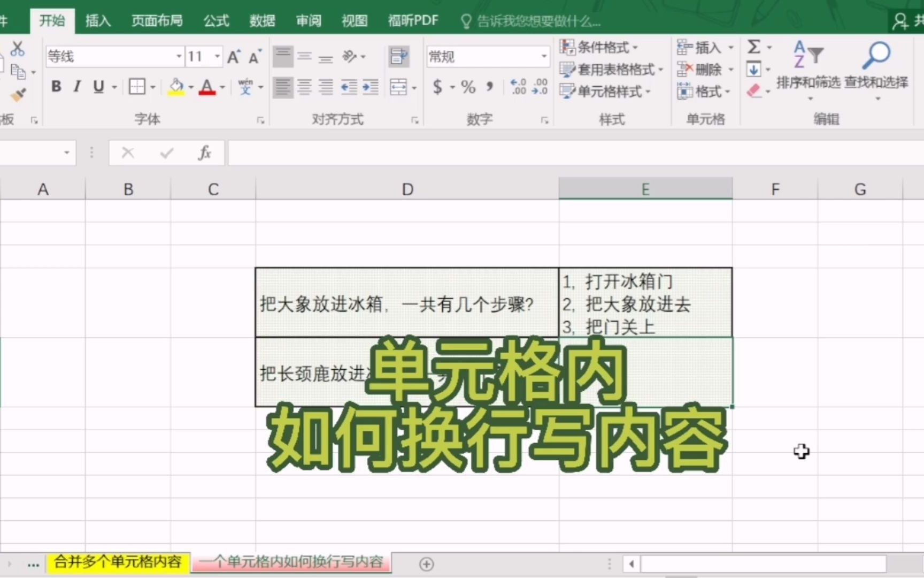
Task: Open Merge and Center dropdown arrow
Action: [414, 87]
